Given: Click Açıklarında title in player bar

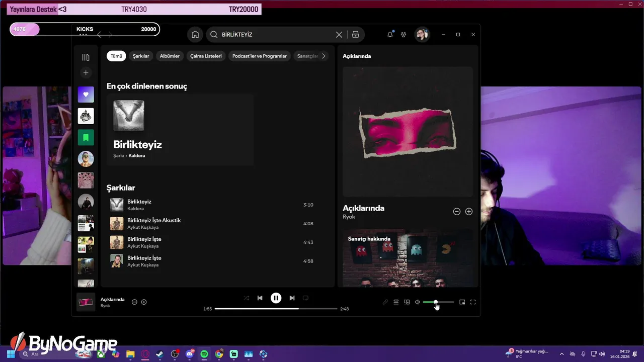Looking at the screenshot, I should click(x=112, y=299).
